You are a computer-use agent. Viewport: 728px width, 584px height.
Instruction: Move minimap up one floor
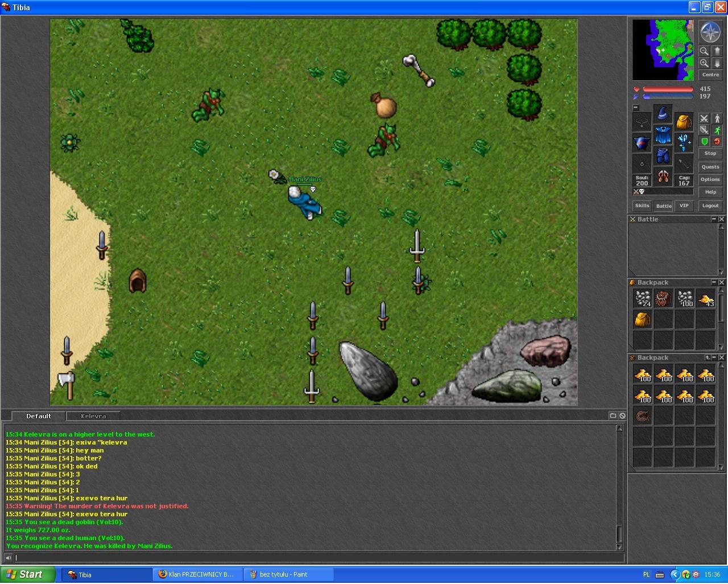717,51
